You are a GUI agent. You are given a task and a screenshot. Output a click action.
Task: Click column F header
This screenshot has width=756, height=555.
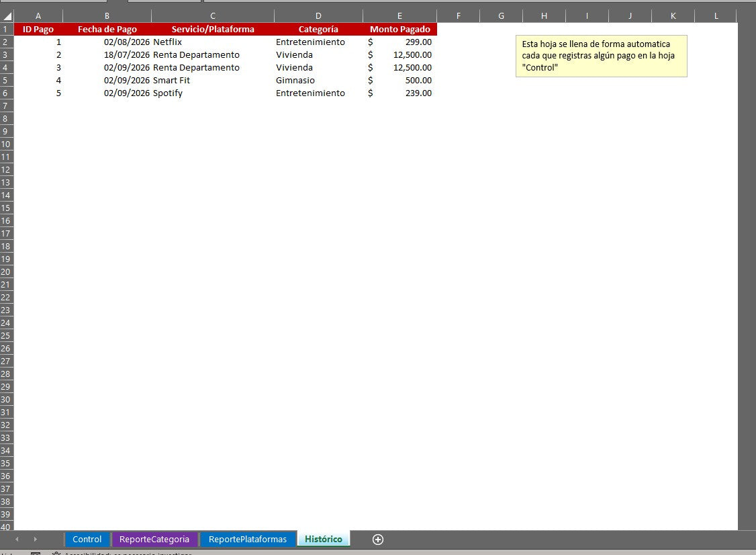(x=459, y=16)
